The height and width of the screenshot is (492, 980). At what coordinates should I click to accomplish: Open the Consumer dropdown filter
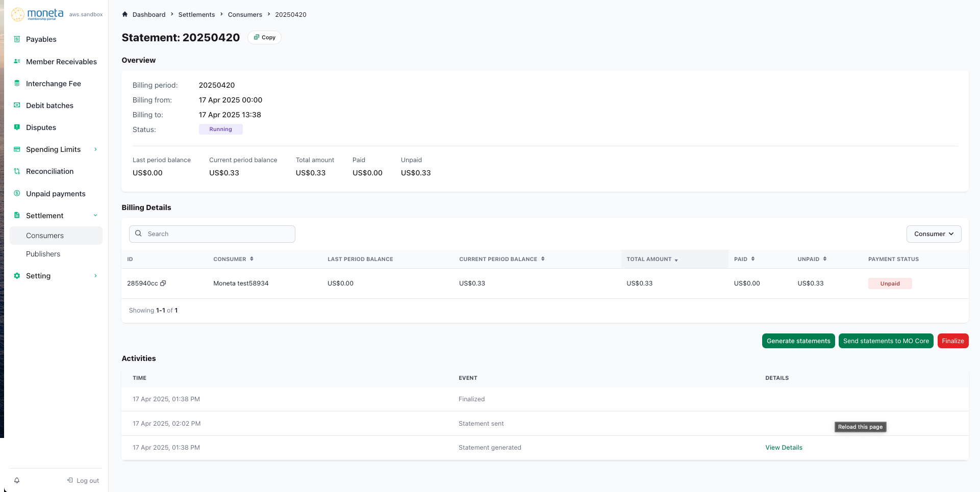[934, 234]
